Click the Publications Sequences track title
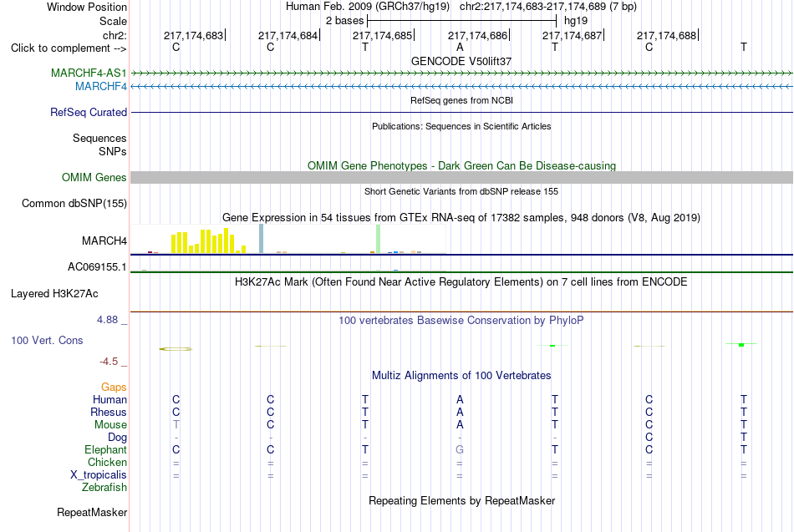Viewport: 794px width, 532px height. 461,127
